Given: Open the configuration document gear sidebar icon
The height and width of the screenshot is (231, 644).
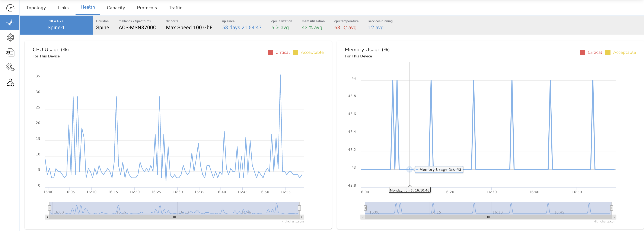Looking at the screenshot, I should click(10, 53).
